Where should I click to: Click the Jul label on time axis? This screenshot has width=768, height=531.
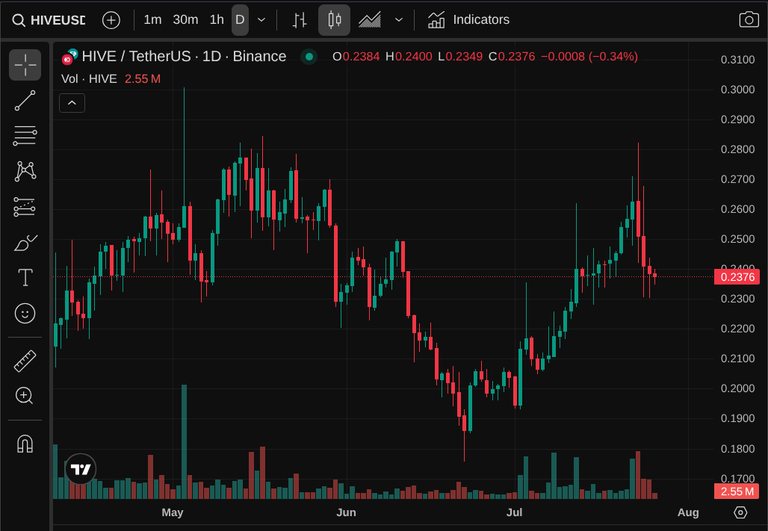[514, 512]
